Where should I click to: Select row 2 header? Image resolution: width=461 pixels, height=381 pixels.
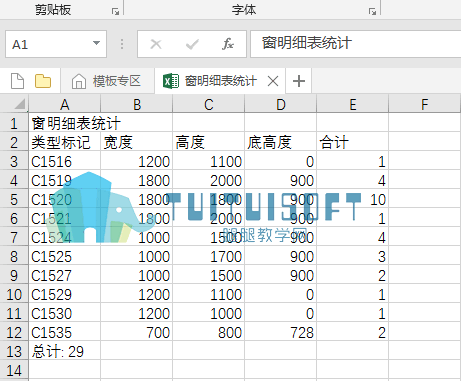[x=14, y=142]
